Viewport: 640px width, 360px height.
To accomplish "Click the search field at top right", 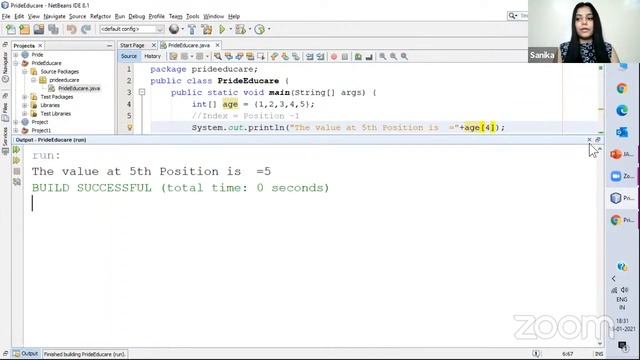I will pyautogui.click(x=518, y=16).
